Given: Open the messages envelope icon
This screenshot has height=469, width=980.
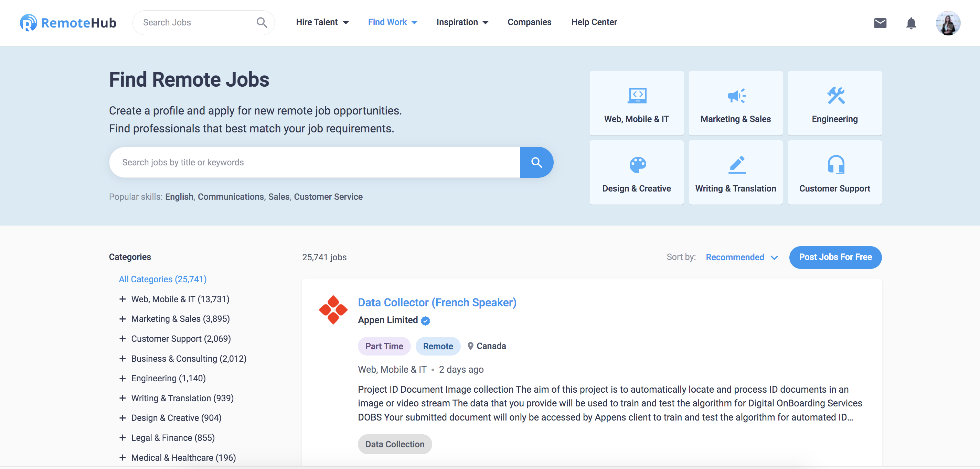Looking at the screenshot, I should [x=880, y=23].
